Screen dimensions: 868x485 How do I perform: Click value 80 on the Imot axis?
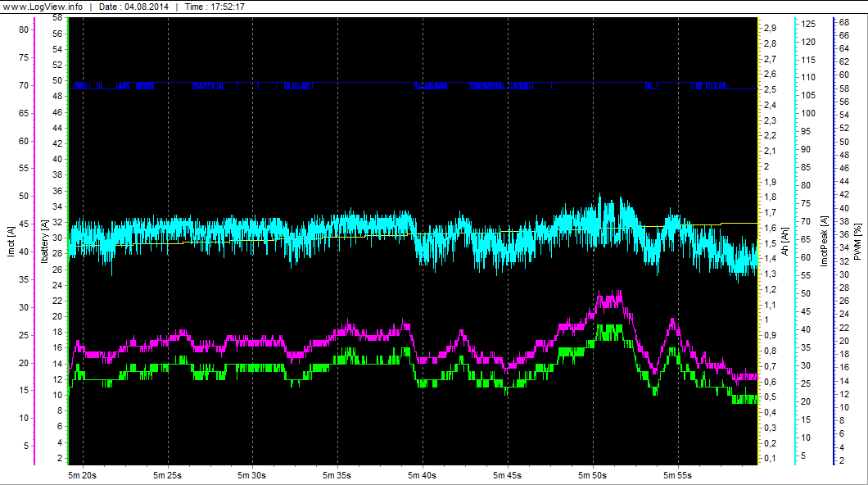coord(24,29)
